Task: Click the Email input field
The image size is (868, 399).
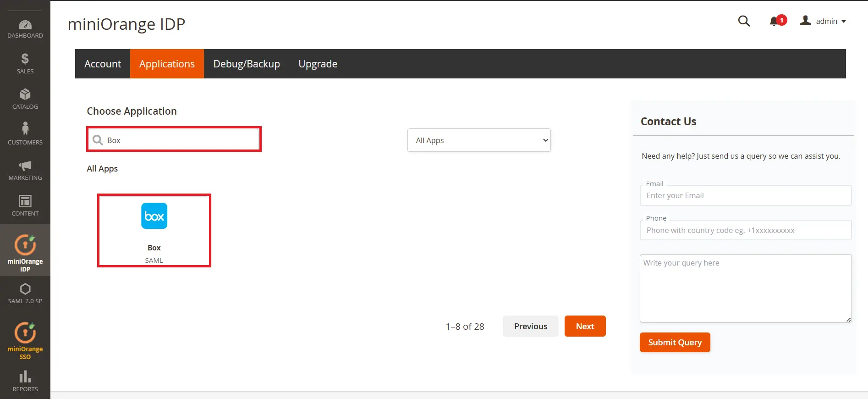Action: [746, 195]
